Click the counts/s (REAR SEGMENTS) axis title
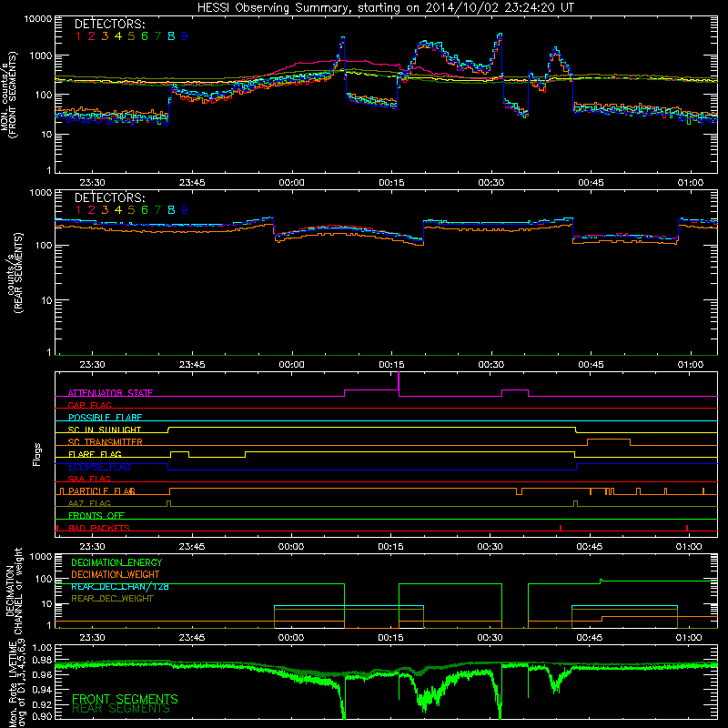This screenshot has width=728, height=728. (15, 274)
